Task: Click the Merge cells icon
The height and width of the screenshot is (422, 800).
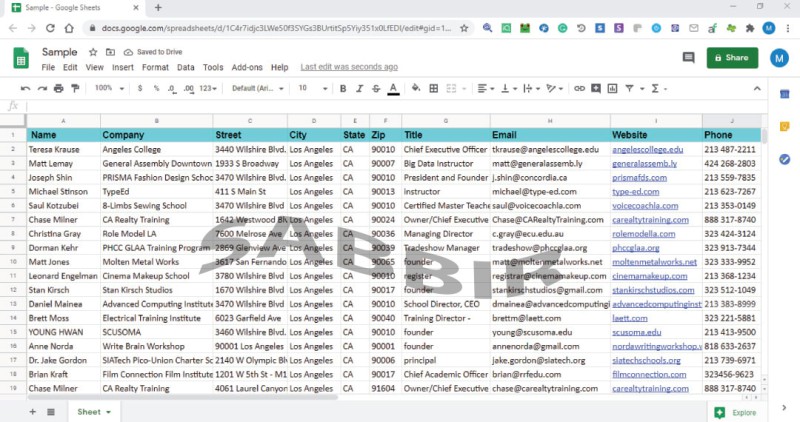Action: (x=451, y=89)
